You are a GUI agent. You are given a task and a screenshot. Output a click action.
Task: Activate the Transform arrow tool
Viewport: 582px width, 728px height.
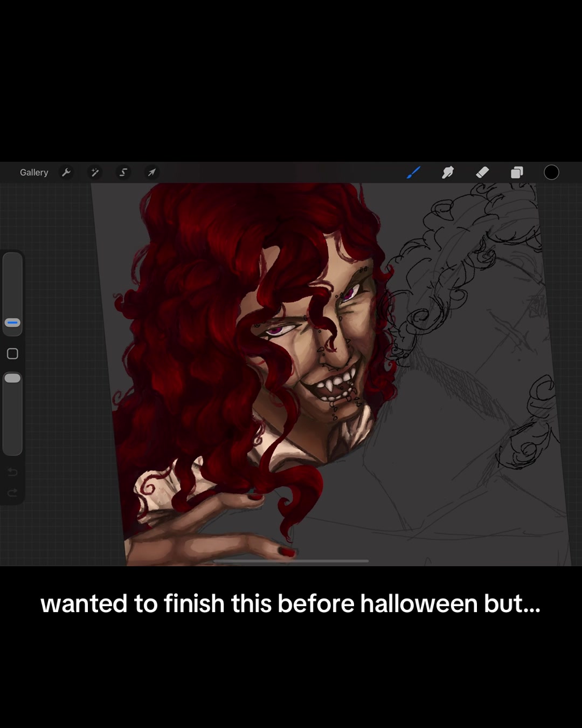point(151,173)
